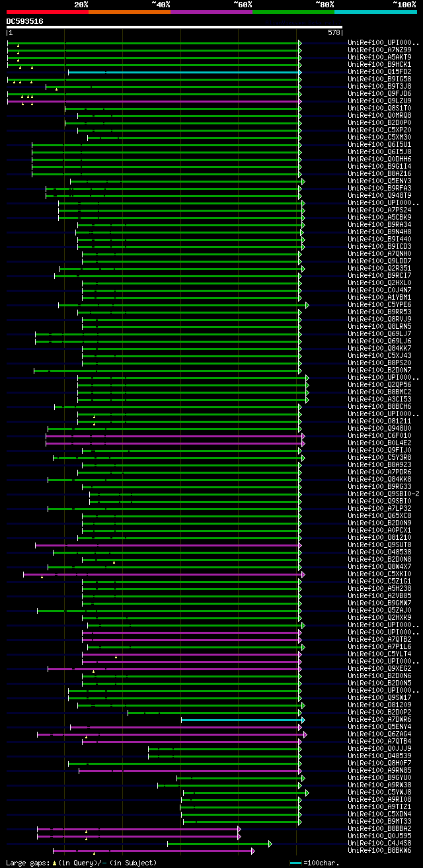Screen dimensions: 423x868
Task: Select hit label UniRef100_B9ICD3
Action: point(379,247)
